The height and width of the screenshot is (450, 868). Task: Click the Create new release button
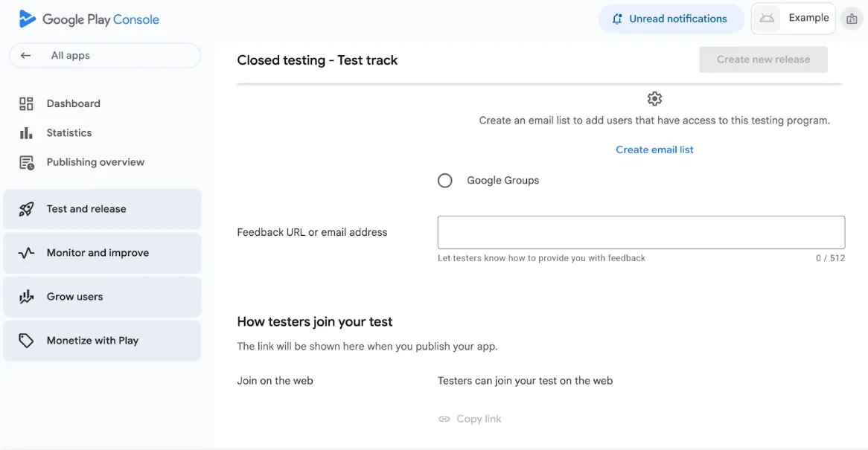[x=762, y=60]
